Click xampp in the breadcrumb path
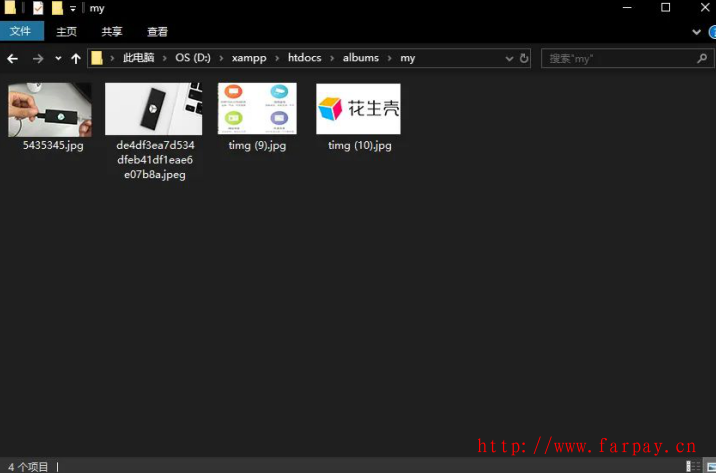Viewport: 716px width, 473px height. click(249, 58)
